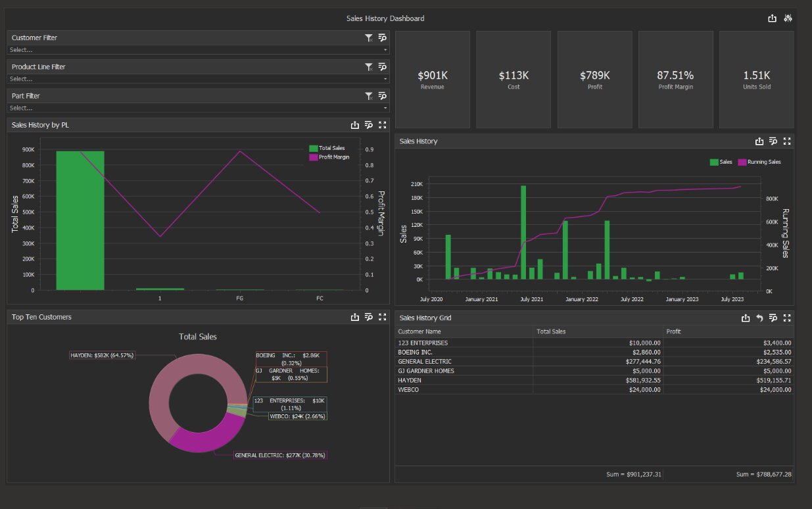Open the dashboard parameters icon in title bar

coord(788,18)
